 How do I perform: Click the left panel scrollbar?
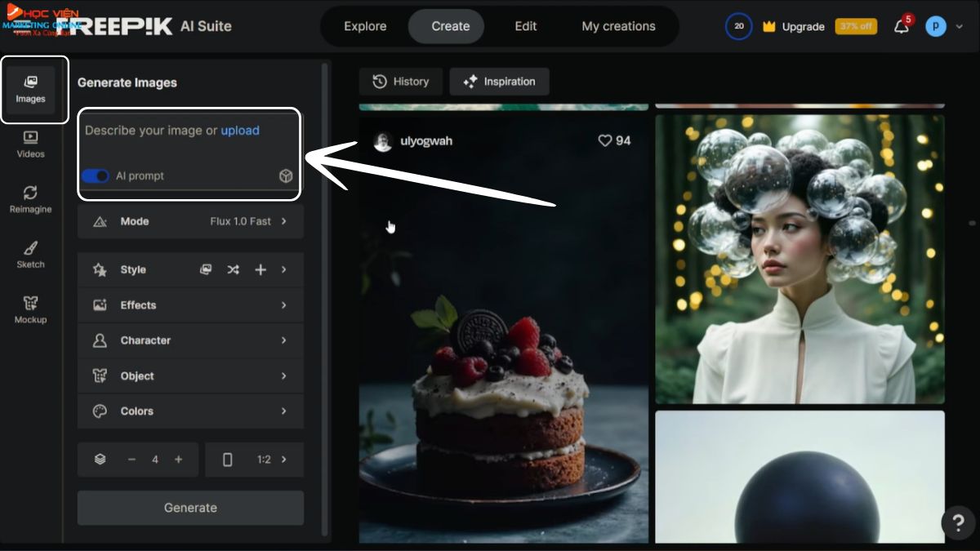(325, 300)
